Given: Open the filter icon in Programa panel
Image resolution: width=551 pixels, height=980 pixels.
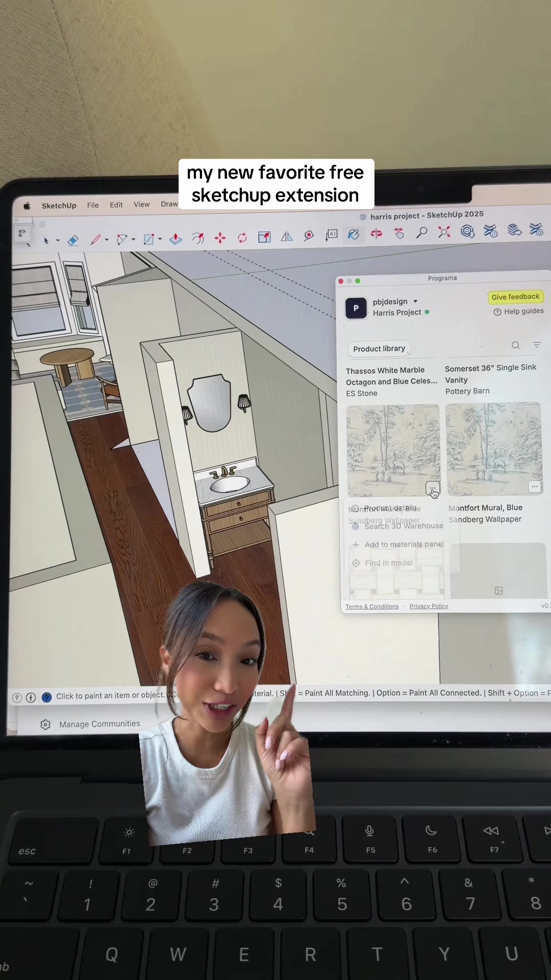Looking at the screenshot, I should [x=537, y=345].
